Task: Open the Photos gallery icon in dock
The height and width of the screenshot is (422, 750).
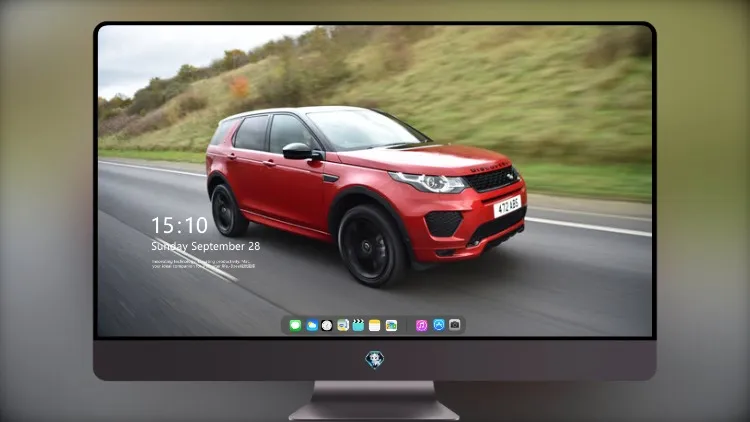Action: (391, 325)
